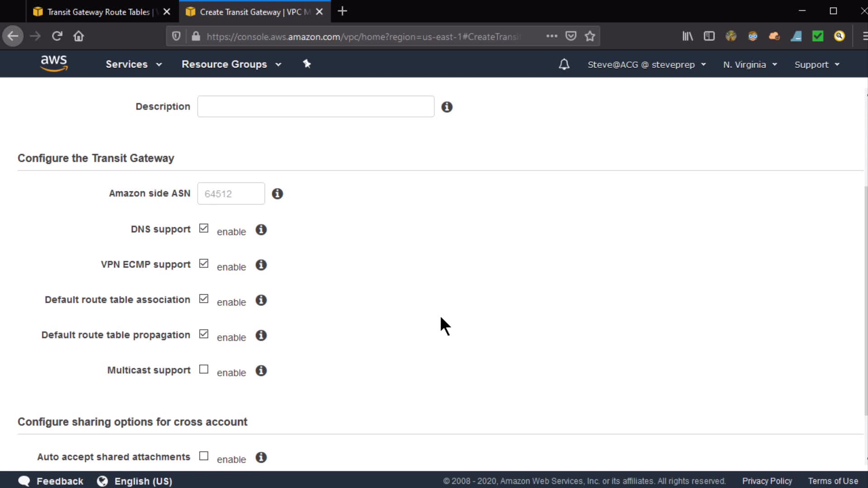Image resolution: width=868 pixels, height=488 pixels.
Task: Click the AWS logo home icon
Action: tap(54, 63)
